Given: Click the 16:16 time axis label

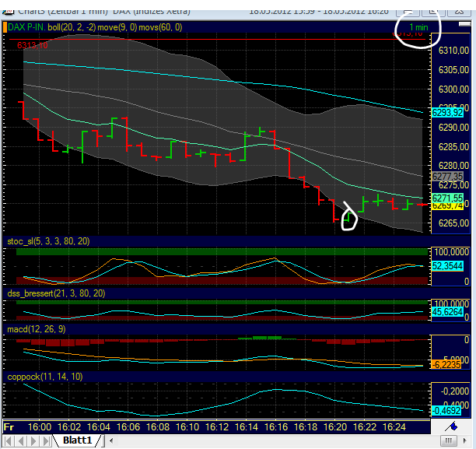Looking at the screenshot, I should click(276, 427).
